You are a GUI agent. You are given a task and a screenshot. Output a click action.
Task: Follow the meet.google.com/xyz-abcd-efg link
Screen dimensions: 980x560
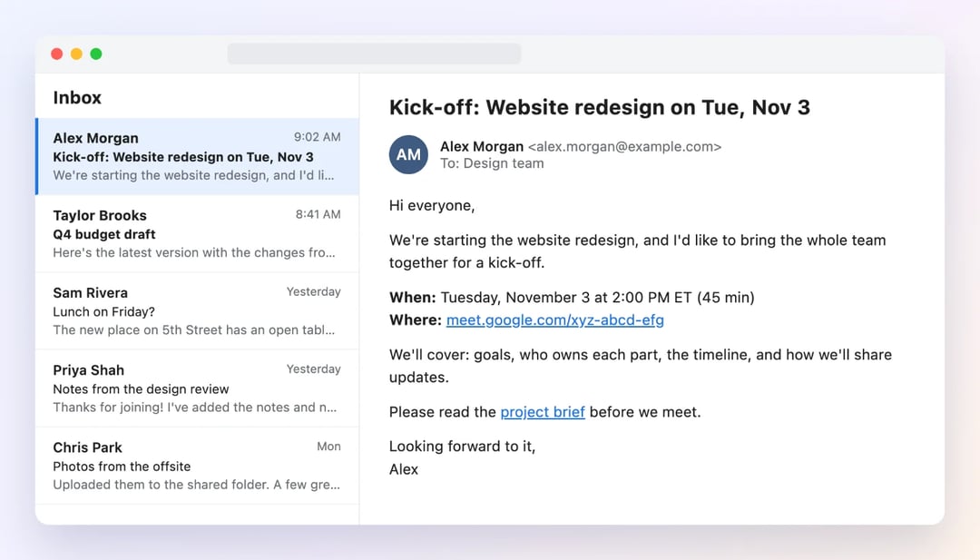coord(555,320)
